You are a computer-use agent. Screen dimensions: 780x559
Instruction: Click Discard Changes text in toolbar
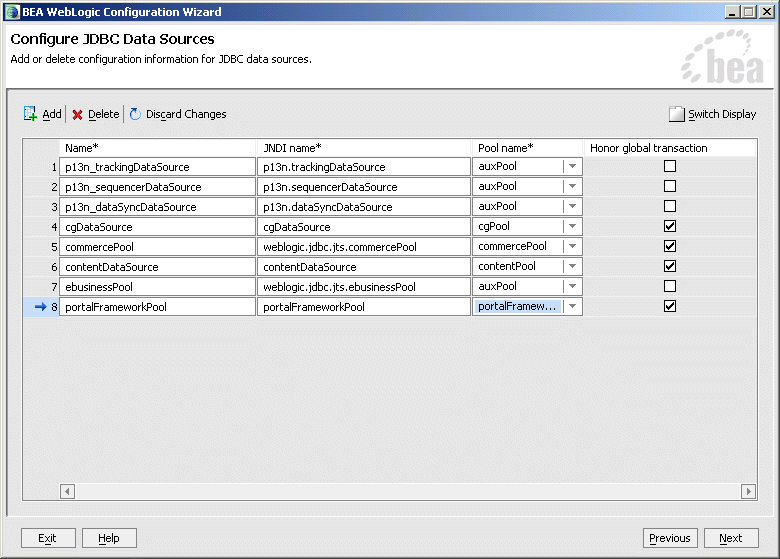[186, 114]
